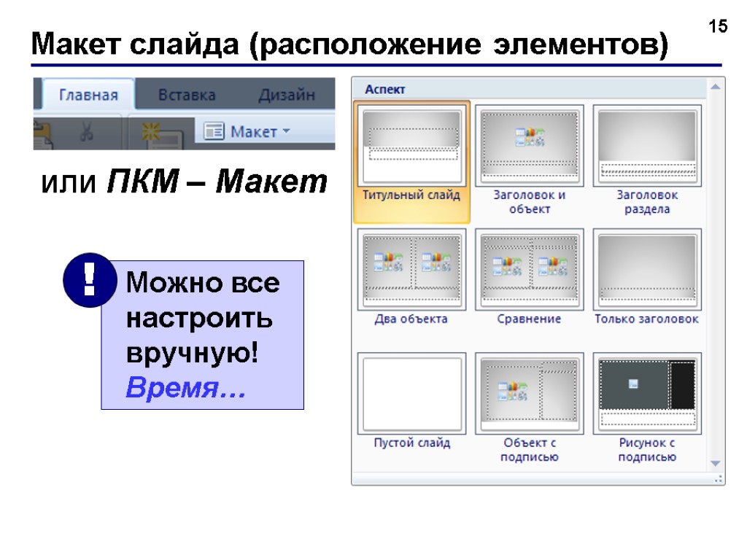Pick the Рисунок с подписью layout
Image resolution: width=747 pixels, height=560 pixels.
tap(647, 408)
